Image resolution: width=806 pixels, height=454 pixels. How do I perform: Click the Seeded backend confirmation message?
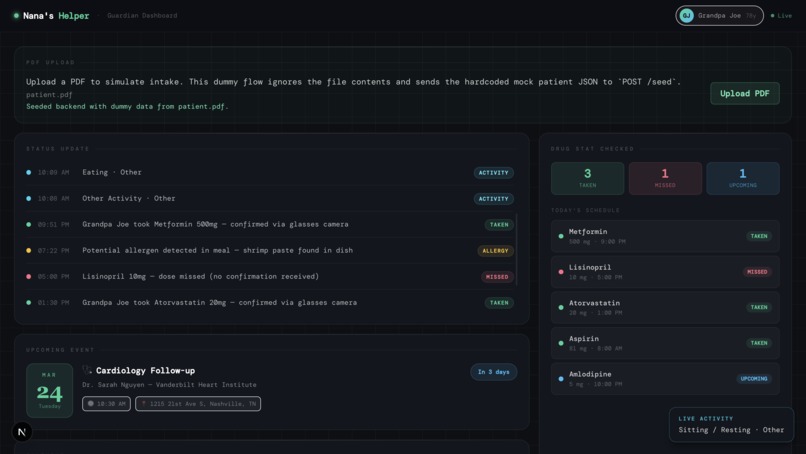pos(127,106)
